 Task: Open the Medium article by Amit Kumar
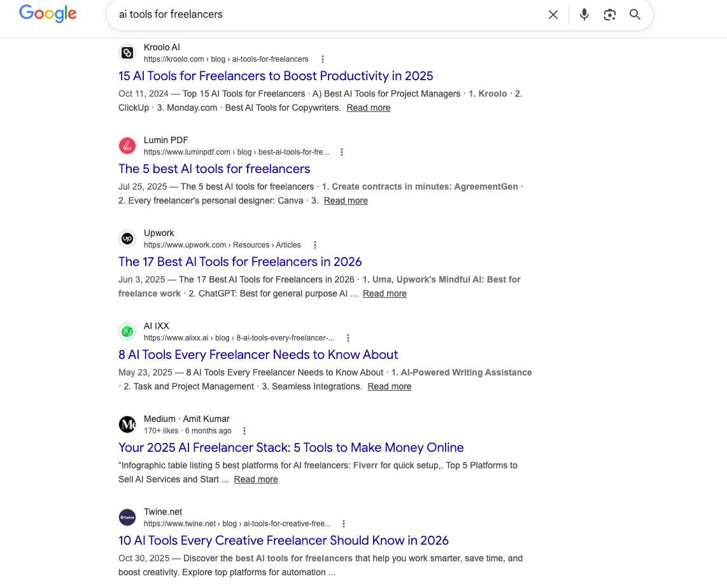290,447
